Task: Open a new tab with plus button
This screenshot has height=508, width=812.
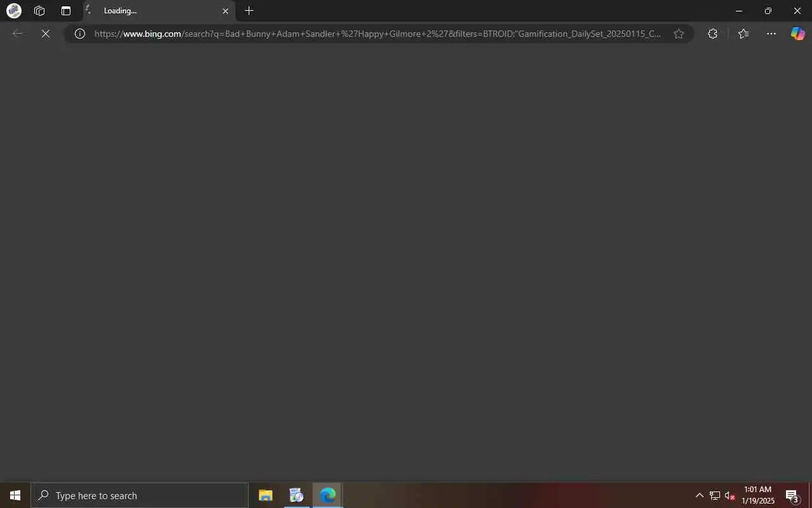Action: (249, 11)
